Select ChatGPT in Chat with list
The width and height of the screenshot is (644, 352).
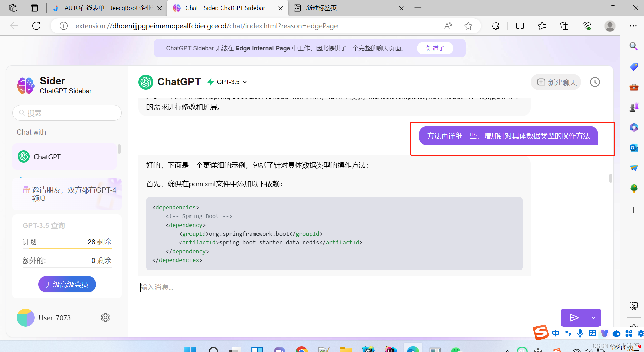pyautogui.click(x=65, y=157)
